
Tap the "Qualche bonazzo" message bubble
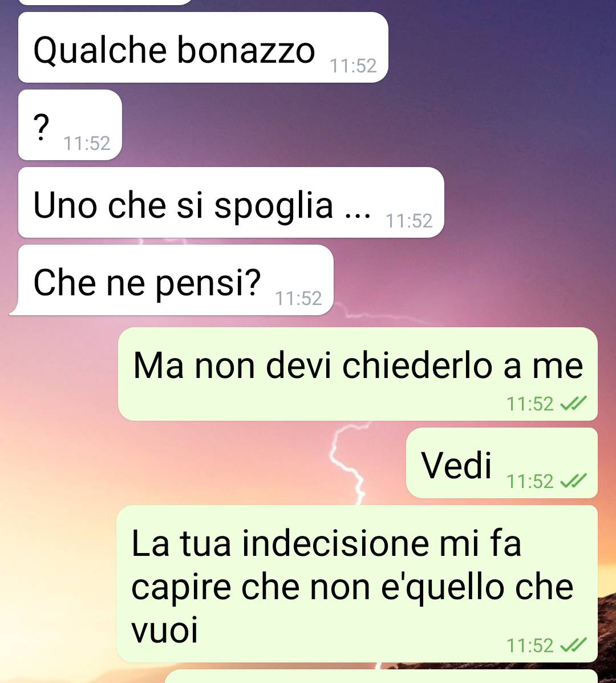tap(203, 47)
